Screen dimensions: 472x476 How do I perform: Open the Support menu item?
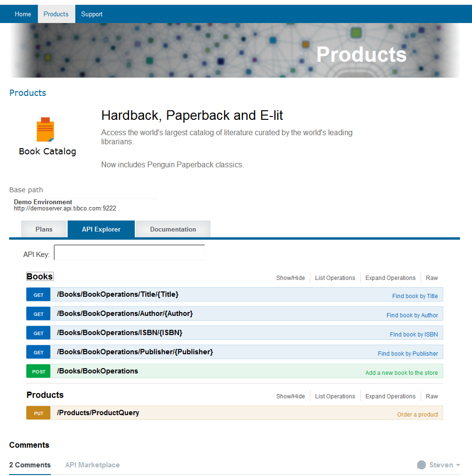pos(92,14)
